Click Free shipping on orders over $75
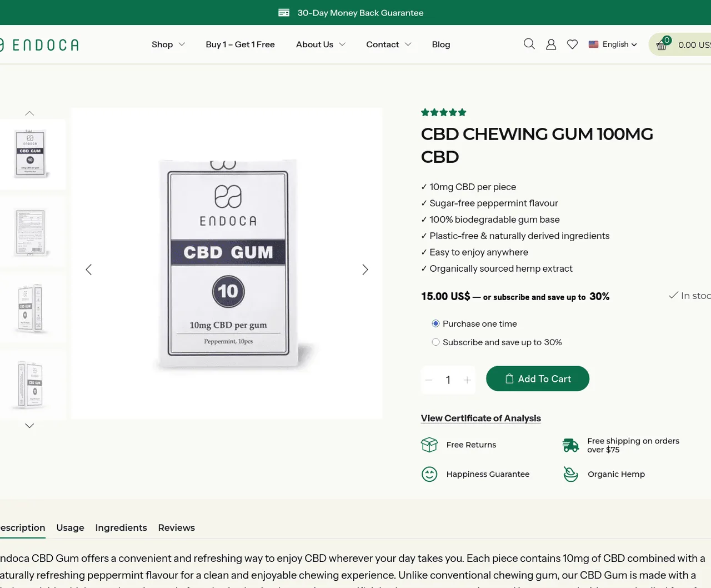 pyautogui.click(x=633, y=445)
